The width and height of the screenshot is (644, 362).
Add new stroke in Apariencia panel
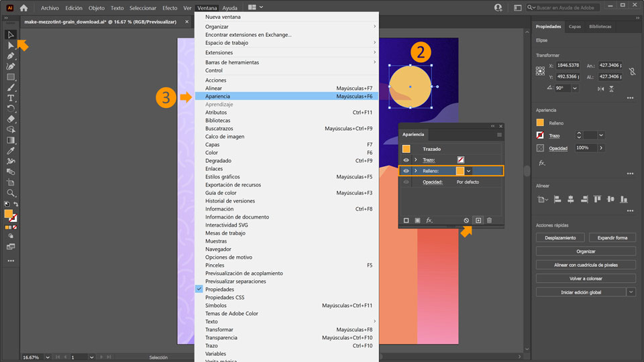click(407, 221)
